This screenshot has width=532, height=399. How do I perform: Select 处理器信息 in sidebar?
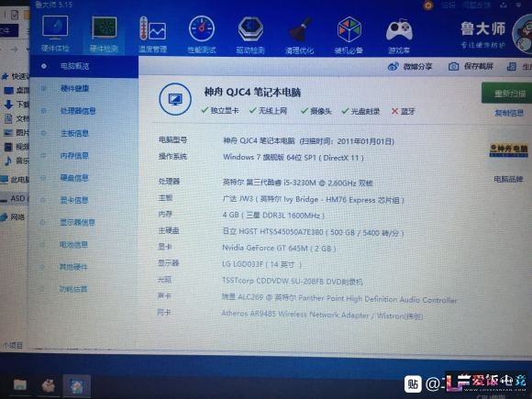click(78, 111)
